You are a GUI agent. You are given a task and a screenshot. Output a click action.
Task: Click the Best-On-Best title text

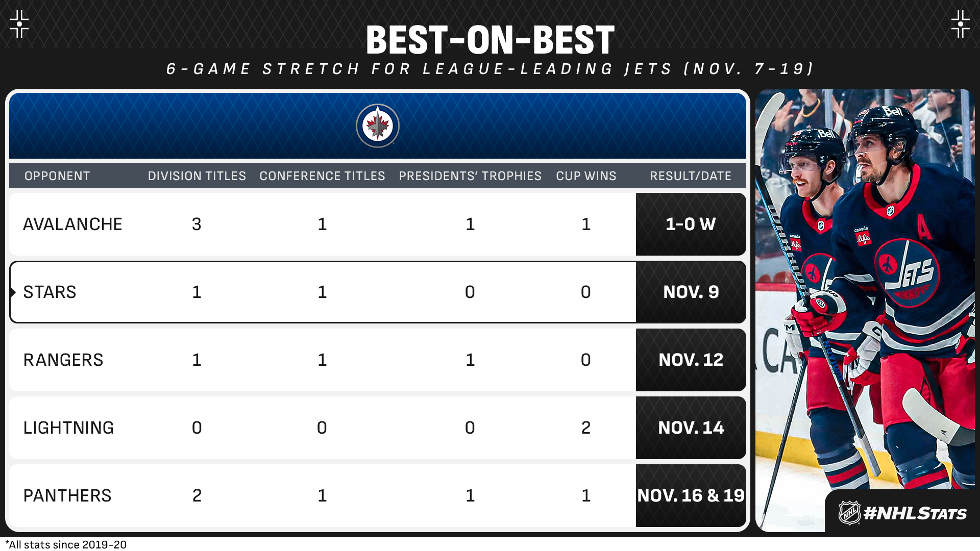click(490, 41)
